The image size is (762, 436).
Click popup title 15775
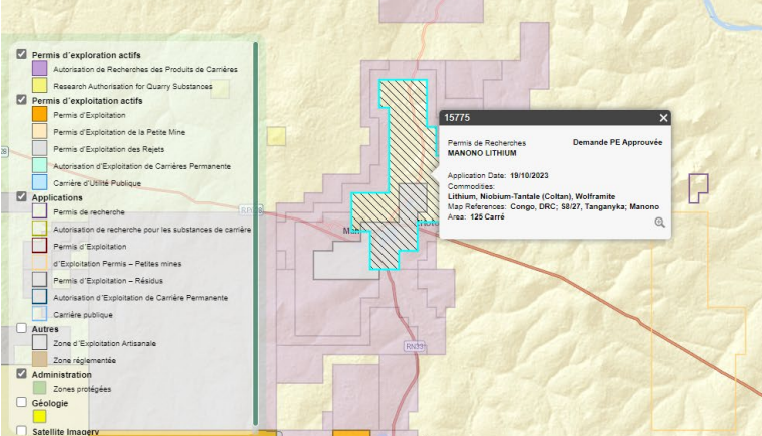tap(457, 118)
